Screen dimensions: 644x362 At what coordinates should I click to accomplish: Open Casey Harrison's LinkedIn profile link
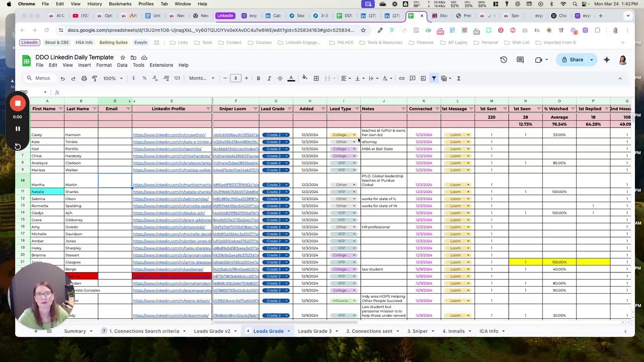point(169,135)
